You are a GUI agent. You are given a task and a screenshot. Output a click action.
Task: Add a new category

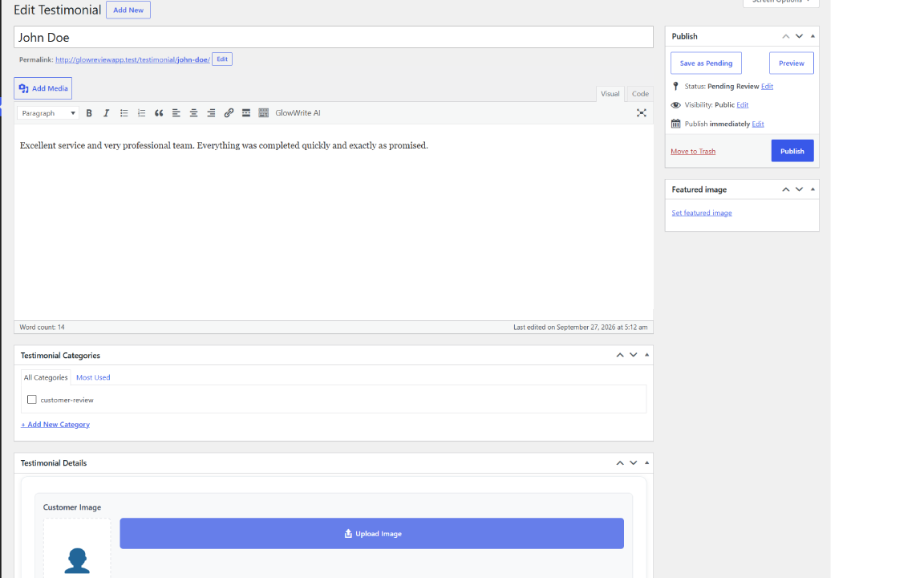pyautogui.click(x=55, y=425)
